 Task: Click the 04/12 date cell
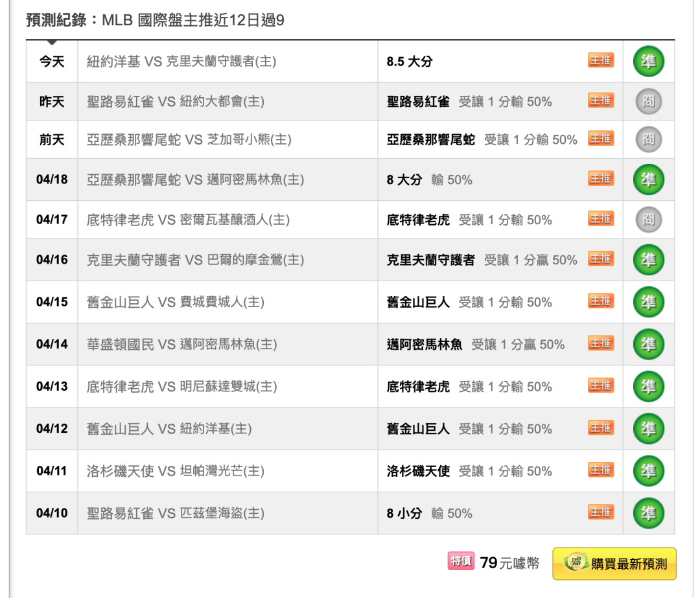(x=52, y=428)
